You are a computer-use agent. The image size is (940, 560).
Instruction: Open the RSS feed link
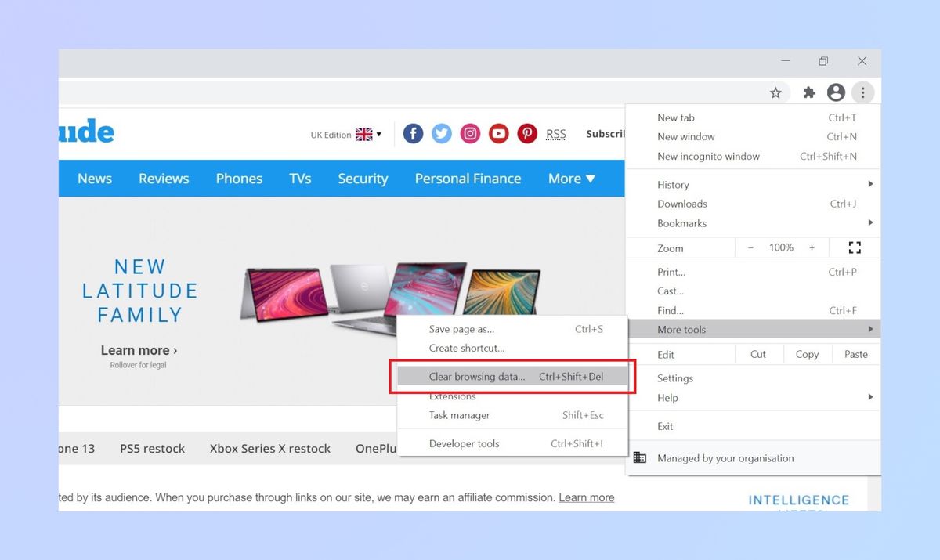click(555, 133)
